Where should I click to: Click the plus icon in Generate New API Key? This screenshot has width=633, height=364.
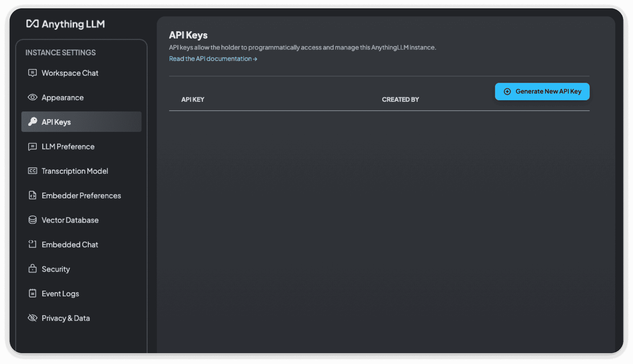pos(507,91)
